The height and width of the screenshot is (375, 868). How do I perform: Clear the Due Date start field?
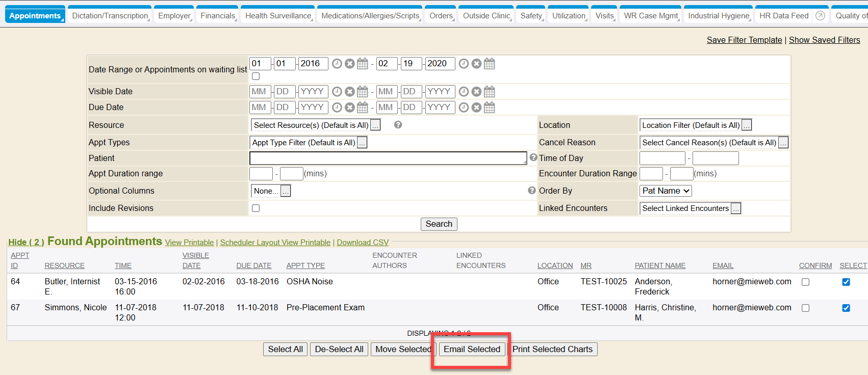350,108
